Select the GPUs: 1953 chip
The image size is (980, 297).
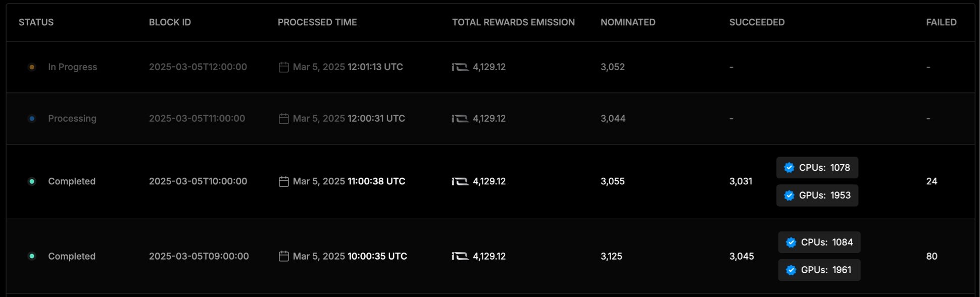click(817, 195)
